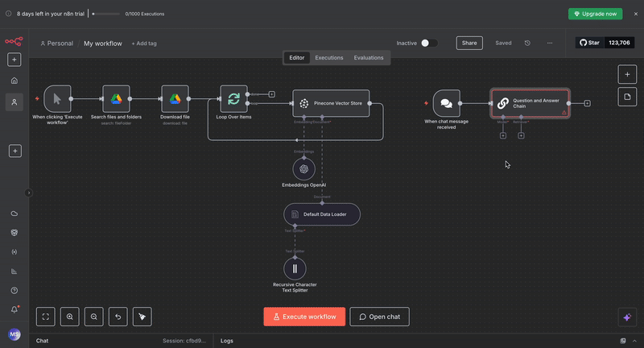This screenshot has height=348, width=644.
Task: Add a Retriever to the Q&A Chain
Action: coord(521,136)
